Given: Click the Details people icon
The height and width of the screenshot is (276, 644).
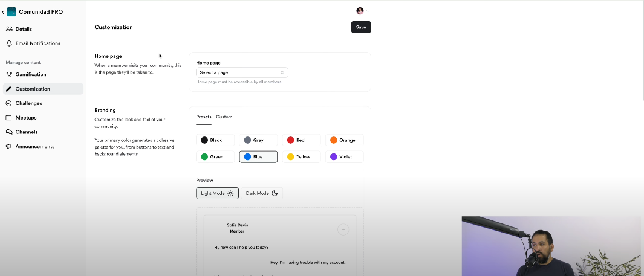Looking at the screenshot, I should click(x=9, y=29).
